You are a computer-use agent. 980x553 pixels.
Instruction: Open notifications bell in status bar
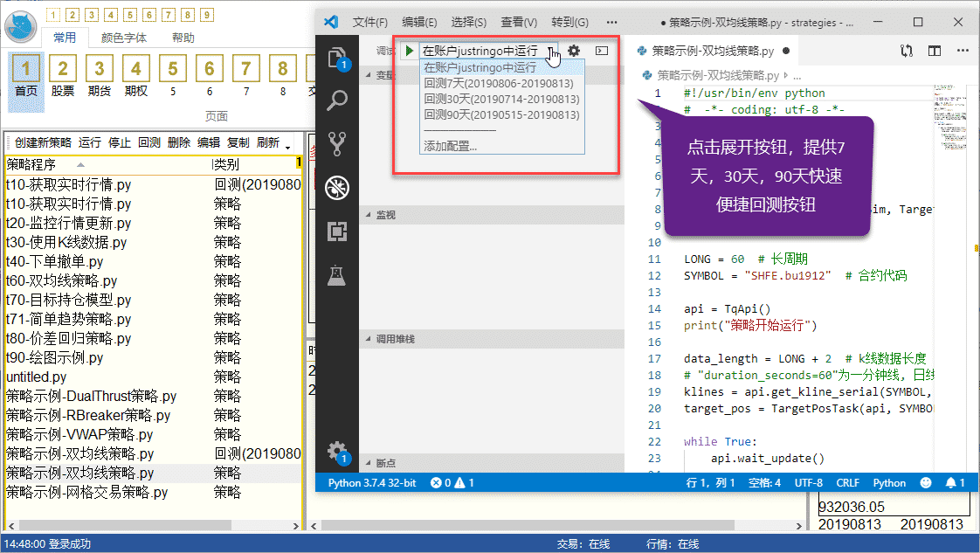(x=952, y=482)
